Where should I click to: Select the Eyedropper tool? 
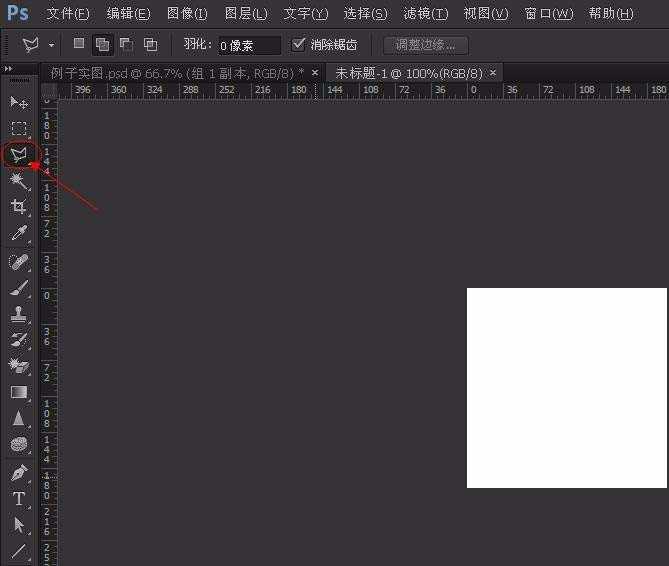point(18,234)
